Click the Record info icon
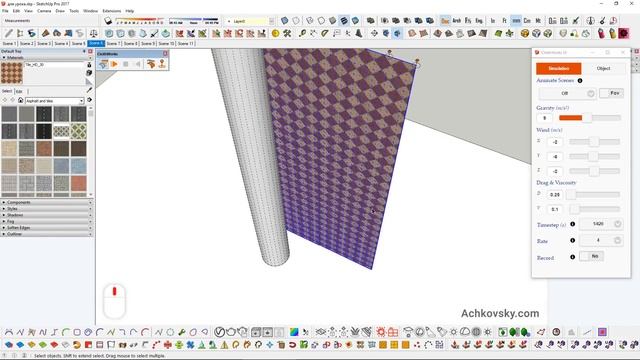The height and width of the screenshot is (360, 640). click(573, 257)
